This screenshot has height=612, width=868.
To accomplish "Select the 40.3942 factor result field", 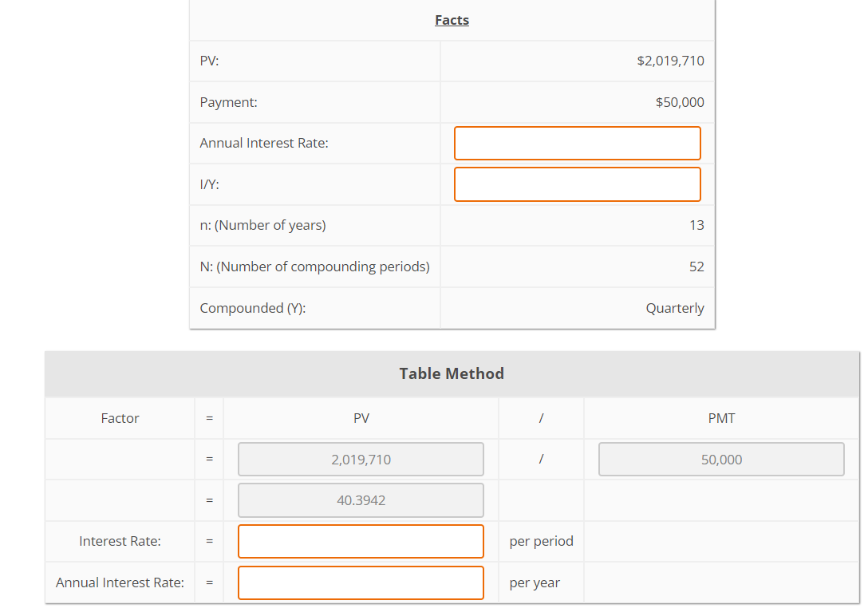I will [x=361, y=500].
